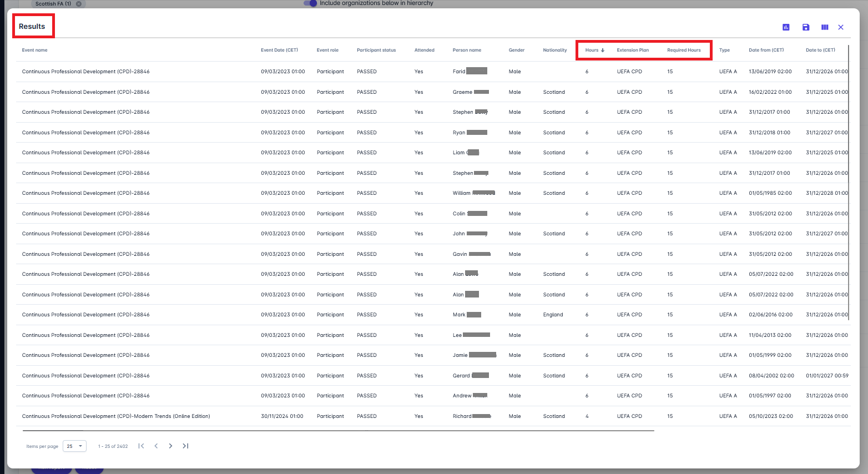Close the Results dialog with X
Image resolution: width=868 pixels, height=474 pixels.
pos(841,27)
